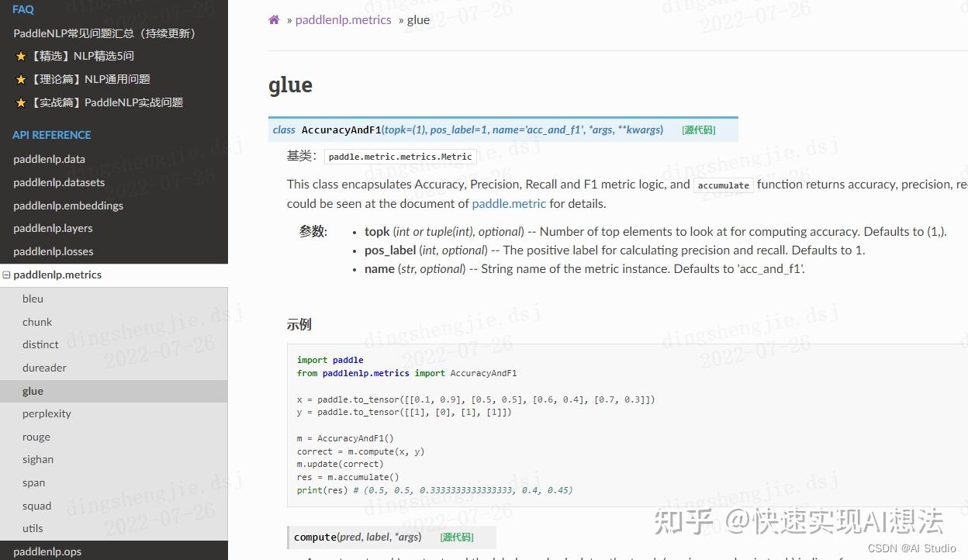Open the perplexity metric page
This screenshot has width=968, height=560.
[47, 413]
